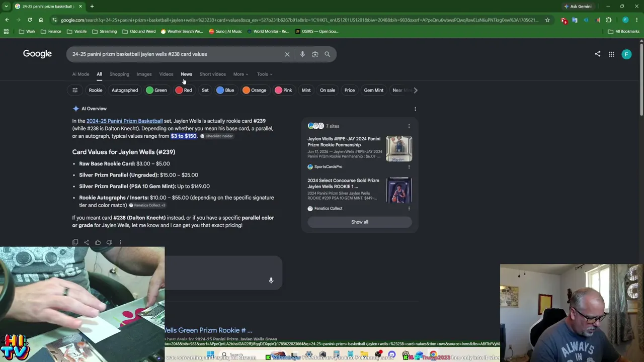The image size is (644, 362).
Task: Select the All results tab
Action: pos(99,74)
